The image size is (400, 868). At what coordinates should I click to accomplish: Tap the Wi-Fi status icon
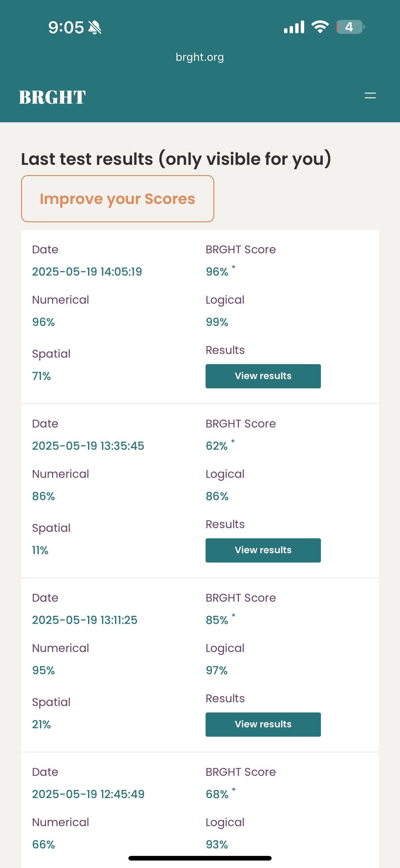point(320,27)
